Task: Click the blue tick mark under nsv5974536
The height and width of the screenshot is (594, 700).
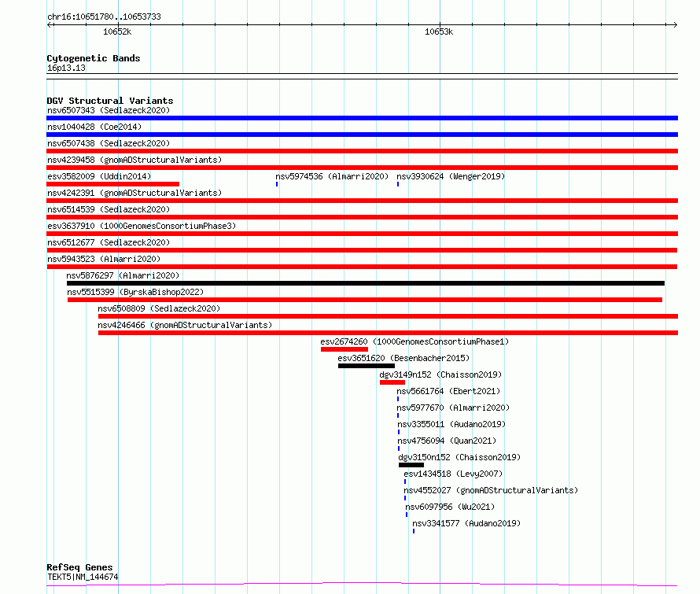Action: [277, 184]
